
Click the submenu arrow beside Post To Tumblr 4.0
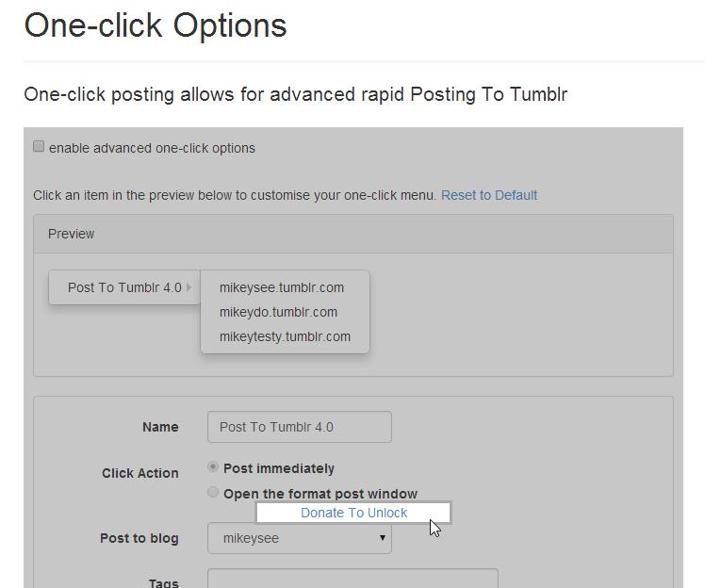[x=189, y=287]
